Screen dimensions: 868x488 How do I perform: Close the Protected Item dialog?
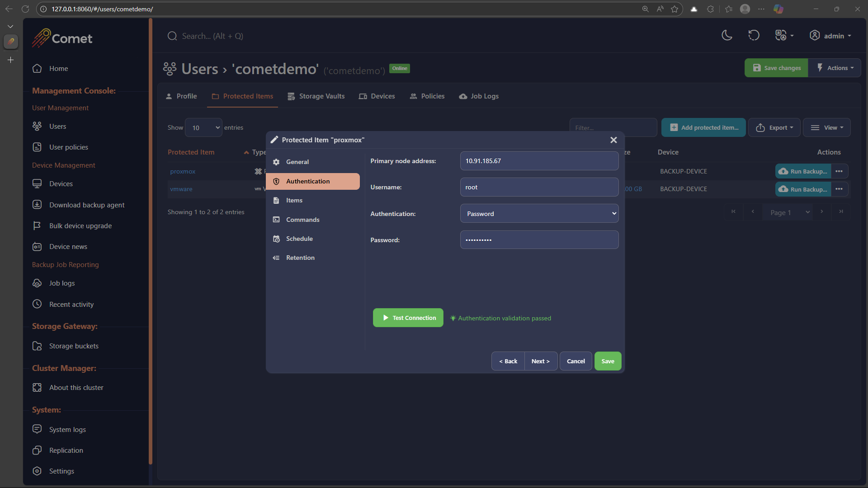(x=613, y=140)
